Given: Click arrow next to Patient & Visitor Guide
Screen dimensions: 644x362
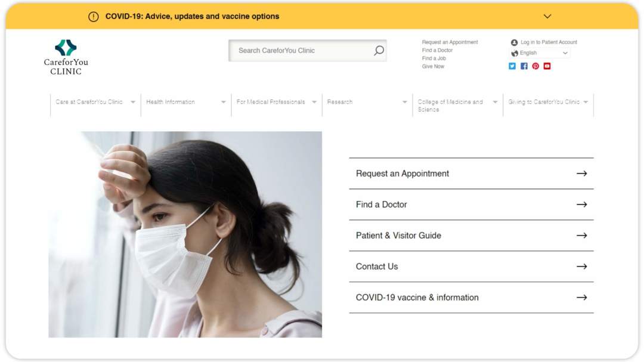Looking at the screenshot, I should coord(581,236).
